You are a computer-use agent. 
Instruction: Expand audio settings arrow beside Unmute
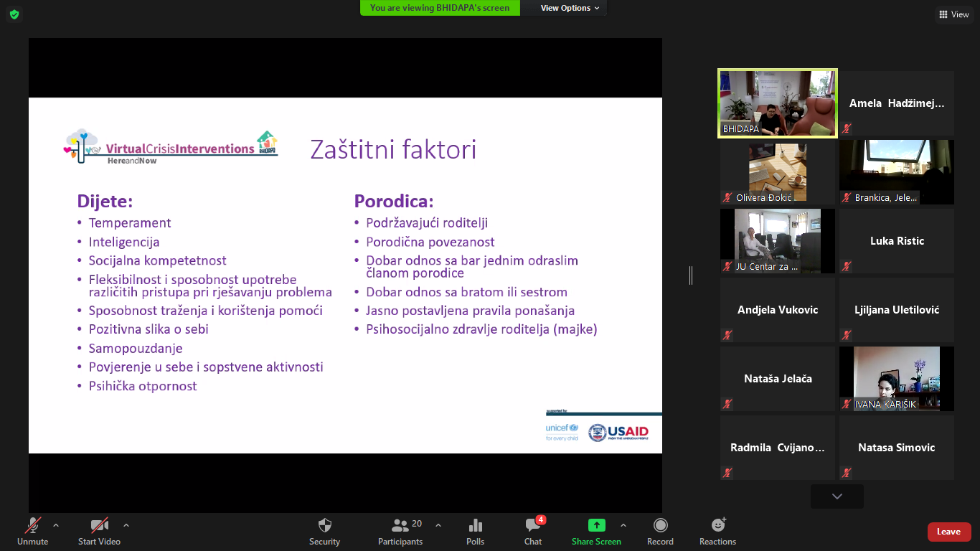click(x=56, y=525)
